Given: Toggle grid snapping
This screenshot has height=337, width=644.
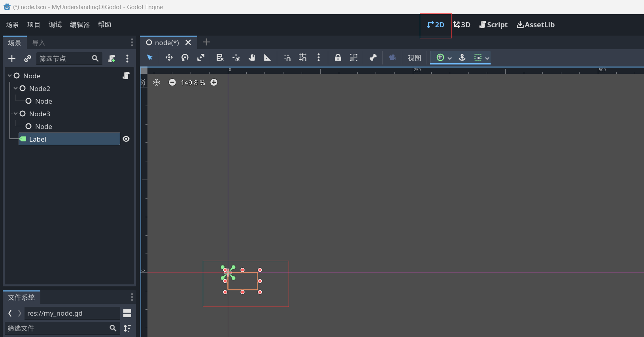Looking at the screenshot, I should coord(303,58).
